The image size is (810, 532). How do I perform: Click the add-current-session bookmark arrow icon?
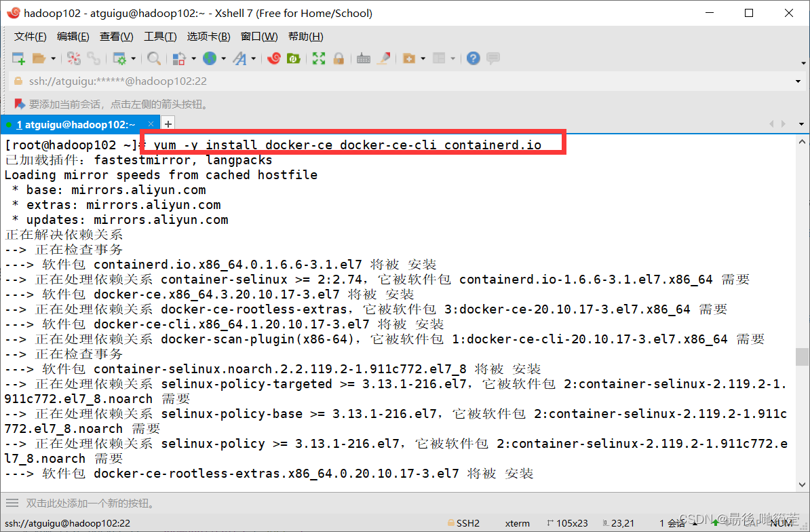point(20,104)
